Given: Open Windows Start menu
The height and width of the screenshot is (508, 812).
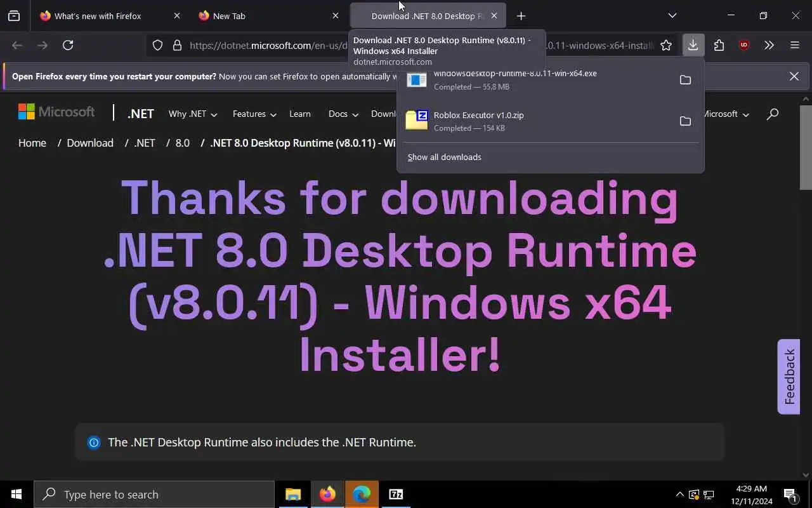Looking at the screenshot, I should pos(16,494).
